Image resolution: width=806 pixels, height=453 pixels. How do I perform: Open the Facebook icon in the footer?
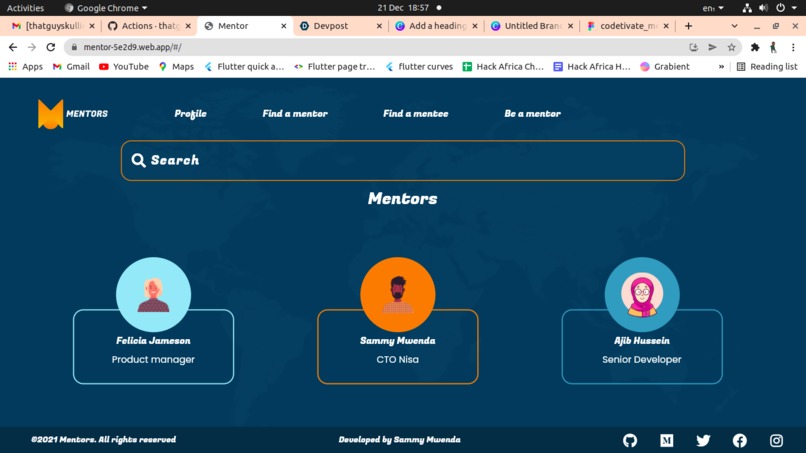click(x=740, y=440)
